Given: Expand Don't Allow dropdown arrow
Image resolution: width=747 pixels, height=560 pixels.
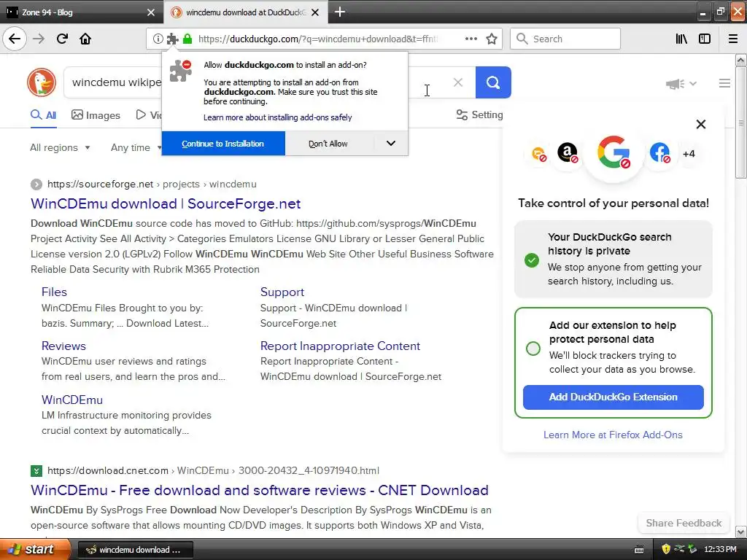Looking at the screenshot, I should coord(391,144).
